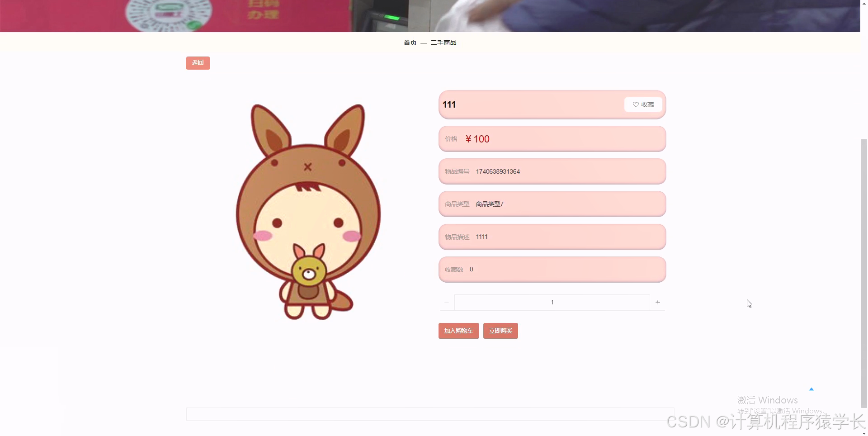Buy now with 立即购买 button

pos(500,331)
